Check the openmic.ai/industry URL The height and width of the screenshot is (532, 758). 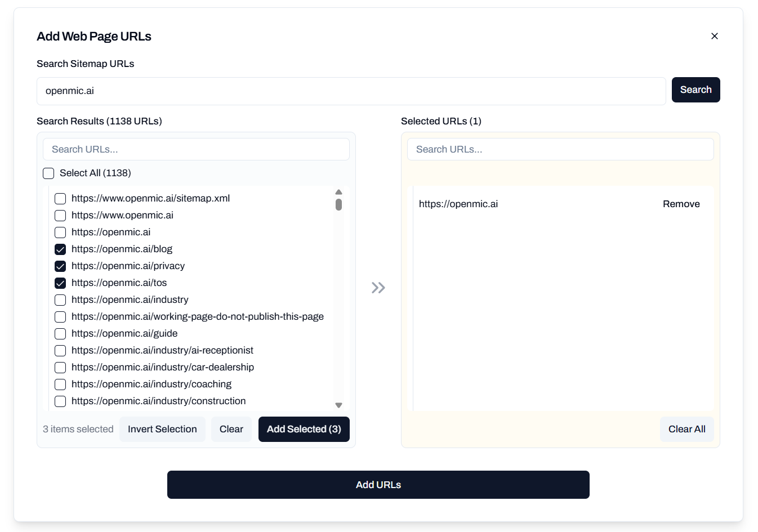click(x=60, y=299)
